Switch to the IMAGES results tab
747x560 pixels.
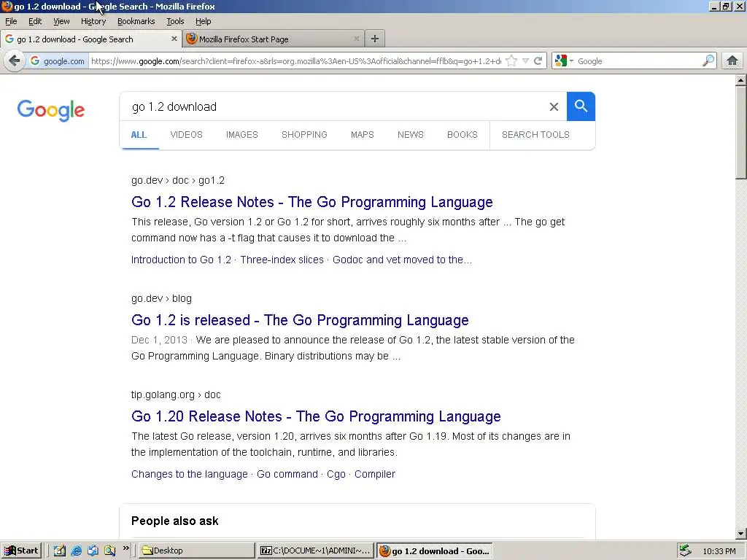(242, 135)
